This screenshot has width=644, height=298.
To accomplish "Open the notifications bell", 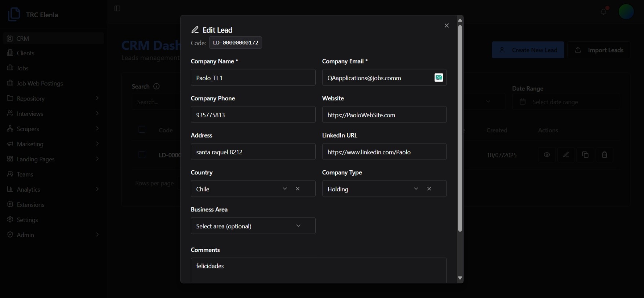I will tap(603, 12).
